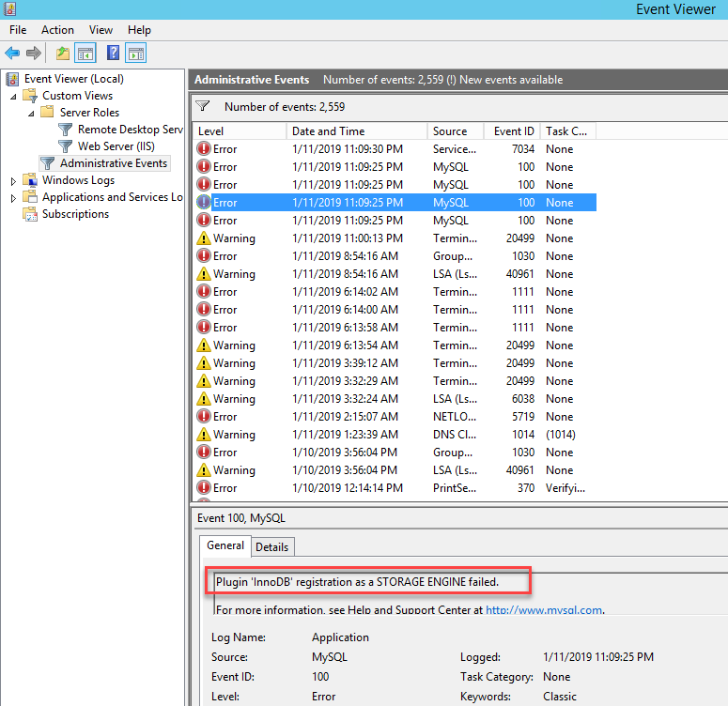The height and width of the screenshot is (706, 728).
Task: Click error icon of NETLOGON event 5719
Action: [x=203, y=416]
